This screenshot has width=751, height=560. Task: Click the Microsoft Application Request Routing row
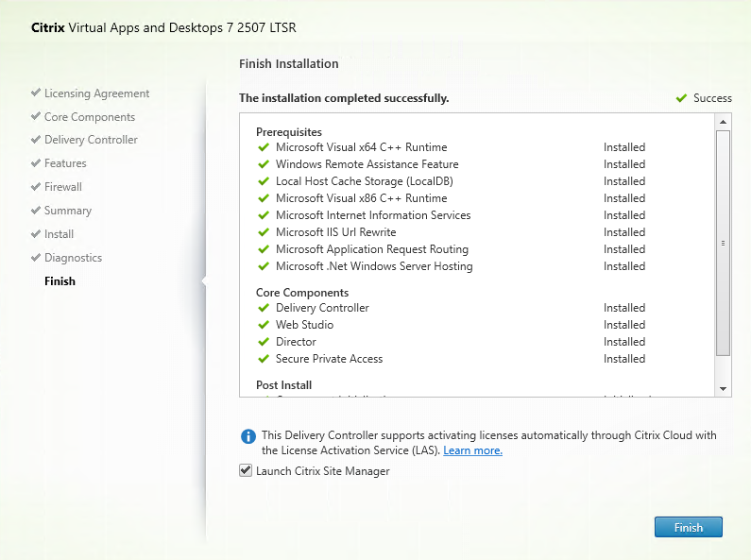[371, 249]
